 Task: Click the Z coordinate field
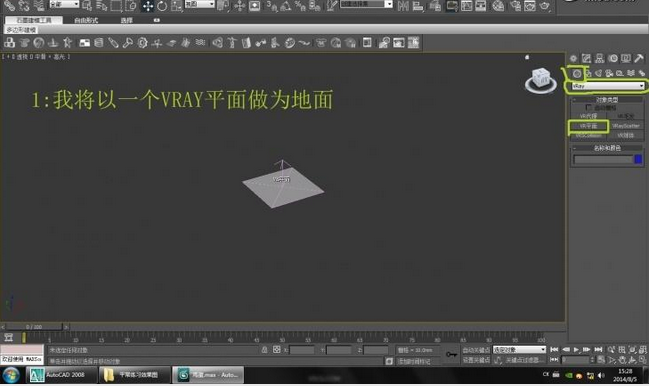coord(376,350)
